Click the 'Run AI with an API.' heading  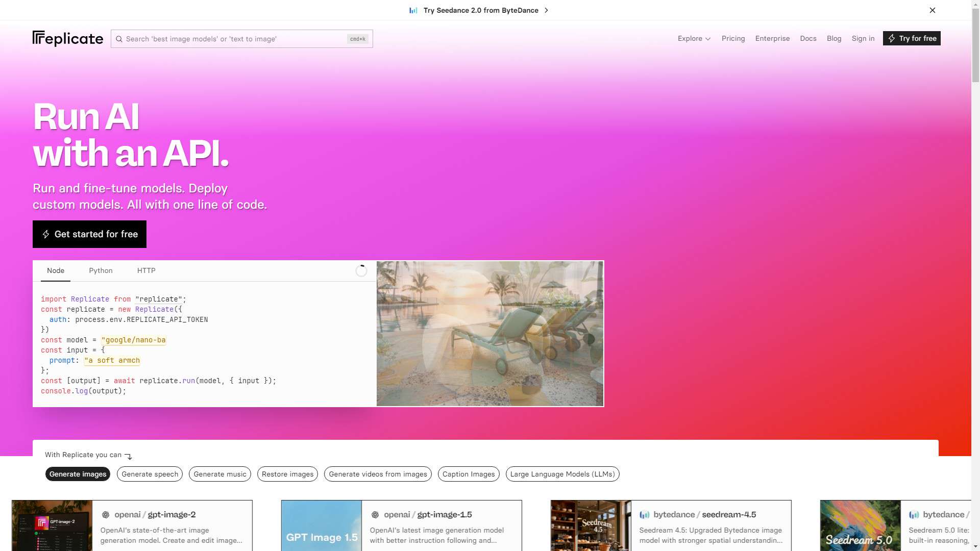click(131, 135)
